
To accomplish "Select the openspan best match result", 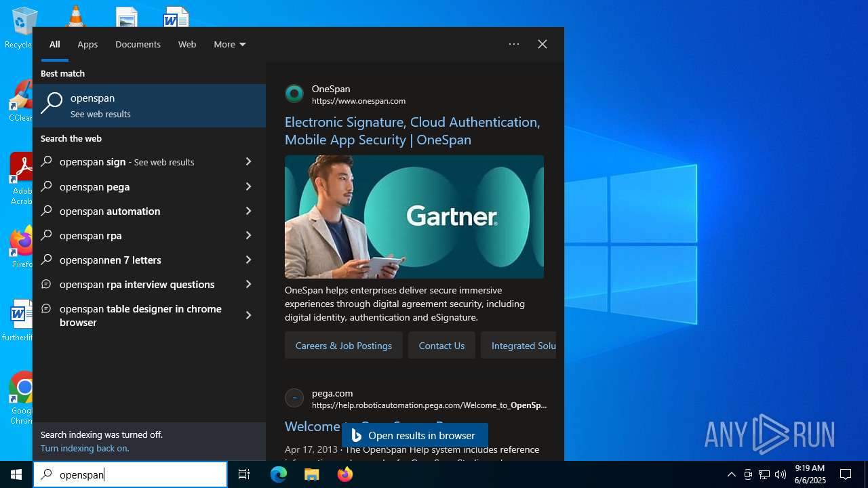I will 149,106.
